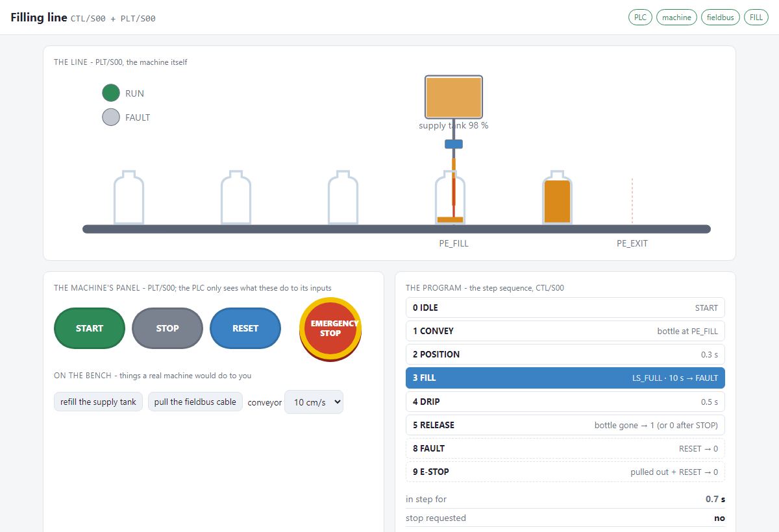The image size is (779, 532).
Task: Click the grey FAULT indicator lamp
Action: click(x=111, y=117)
